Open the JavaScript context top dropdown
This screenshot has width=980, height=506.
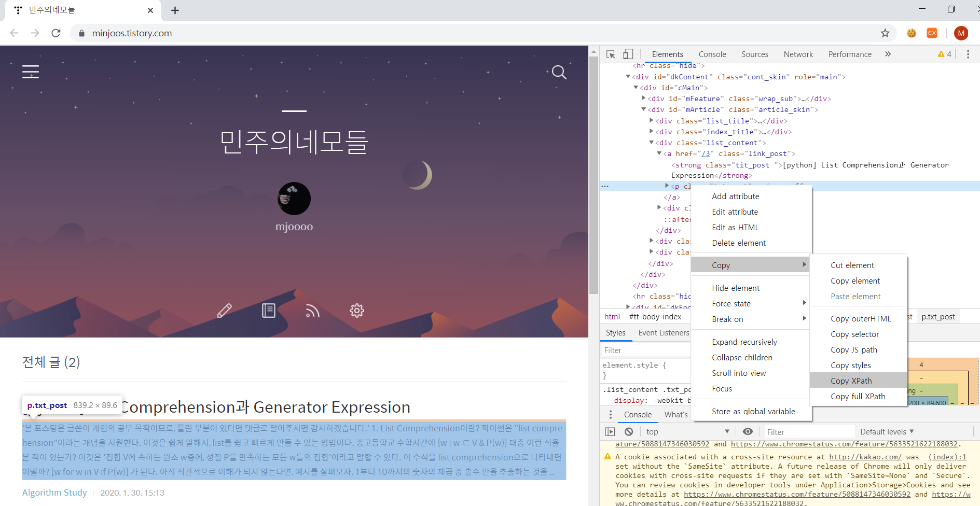(x=688, y=432)
